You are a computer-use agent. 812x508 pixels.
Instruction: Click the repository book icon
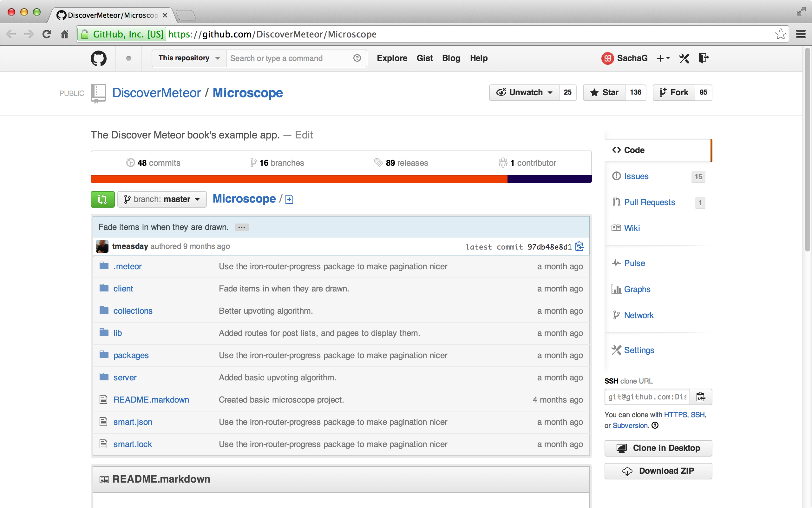(98, 93)
